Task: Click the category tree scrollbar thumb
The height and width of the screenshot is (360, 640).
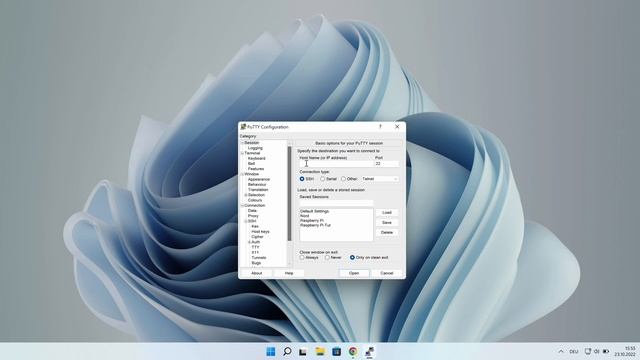Action: (x=289, y=193)
